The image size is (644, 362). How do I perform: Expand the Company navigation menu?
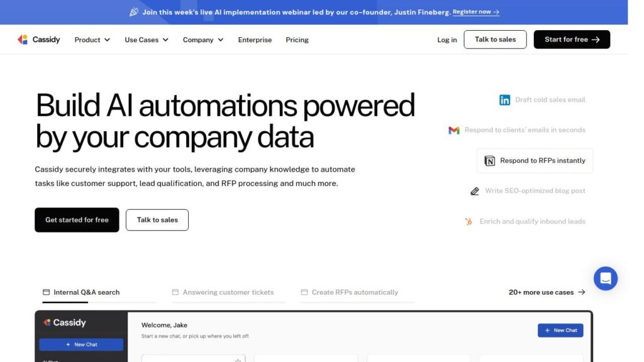point(203,40)
